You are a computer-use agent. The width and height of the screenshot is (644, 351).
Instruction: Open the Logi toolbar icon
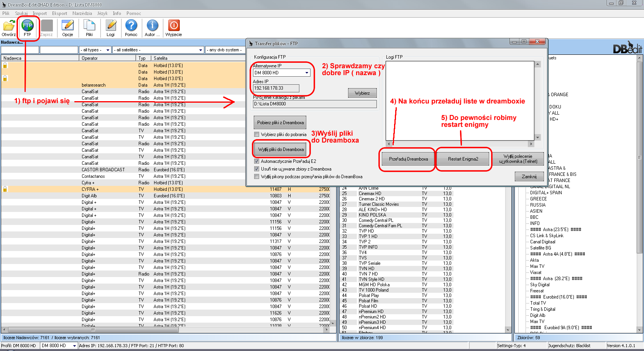pos(110,27)
